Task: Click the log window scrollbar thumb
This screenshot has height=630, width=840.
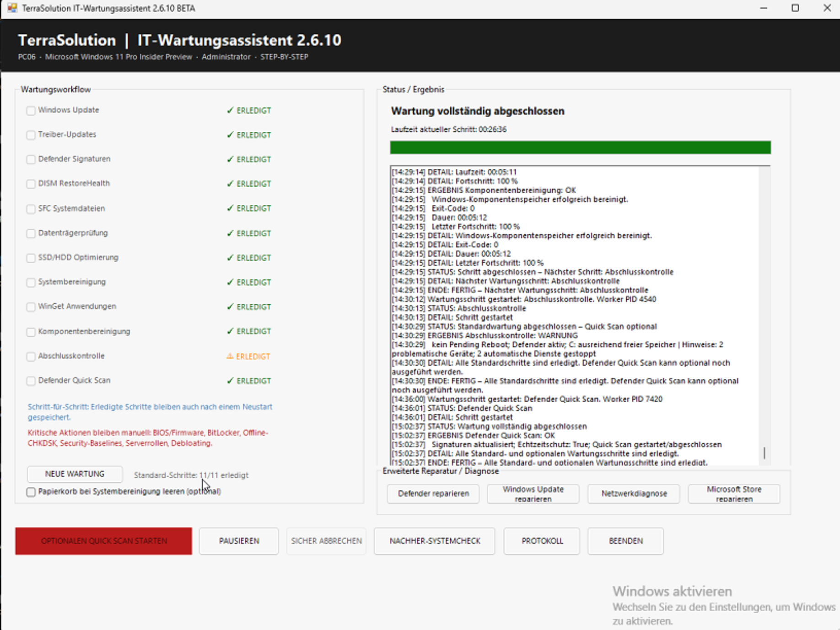Action: click(x=764, y=453)
